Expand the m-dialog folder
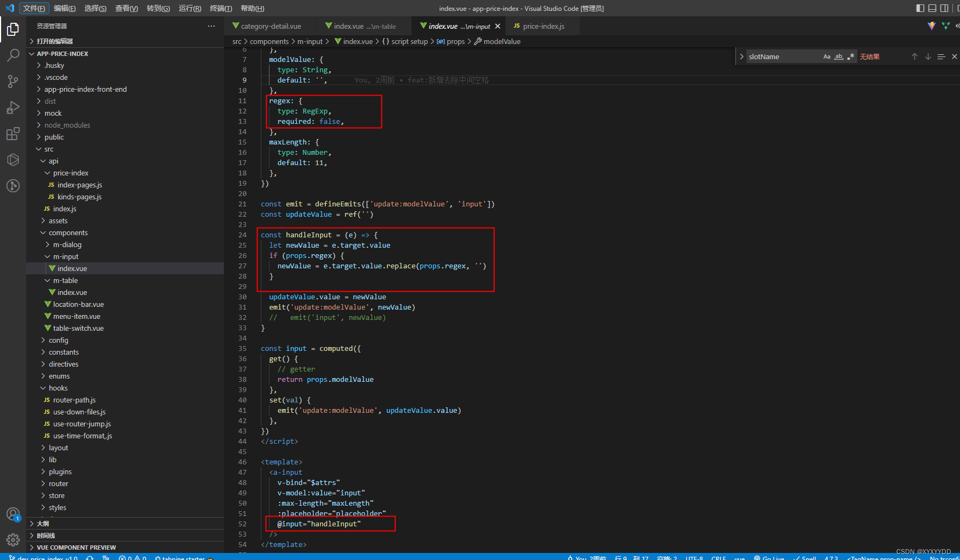Screen dimensions: 960x560 pyautogui.click(x=125, y=244)
